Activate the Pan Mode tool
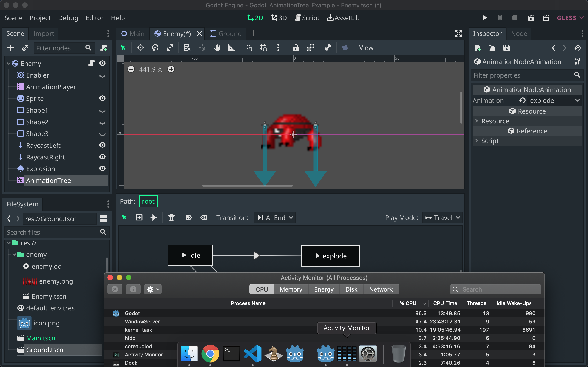The height and width of the screenshot is (367, 588). coord(217,47)
